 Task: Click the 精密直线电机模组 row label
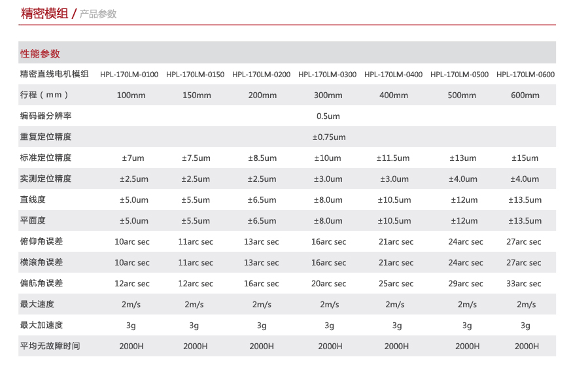[x=54, y=74]
